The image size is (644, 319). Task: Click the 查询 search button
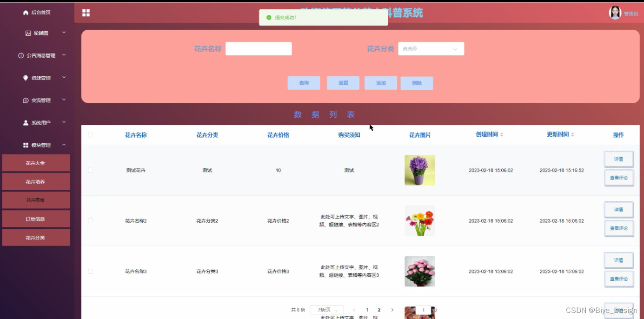tap(304, 83)
